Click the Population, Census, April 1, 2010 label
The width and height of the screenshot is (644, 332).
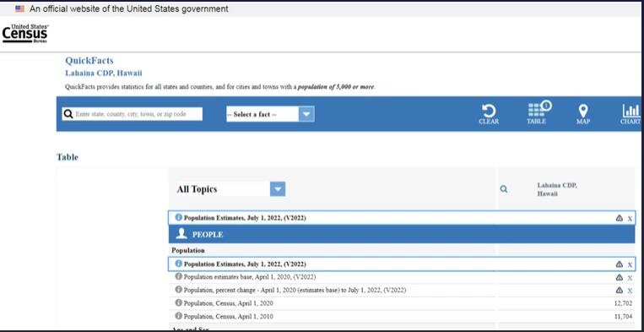[x=229, y=317]
